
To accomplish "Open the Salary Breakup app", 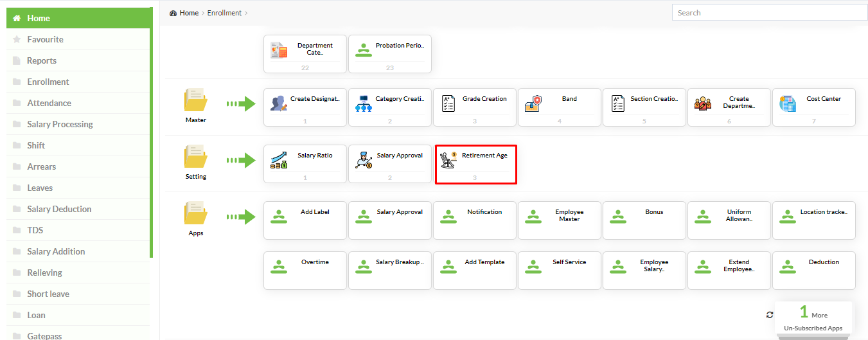I will (390, 271).
